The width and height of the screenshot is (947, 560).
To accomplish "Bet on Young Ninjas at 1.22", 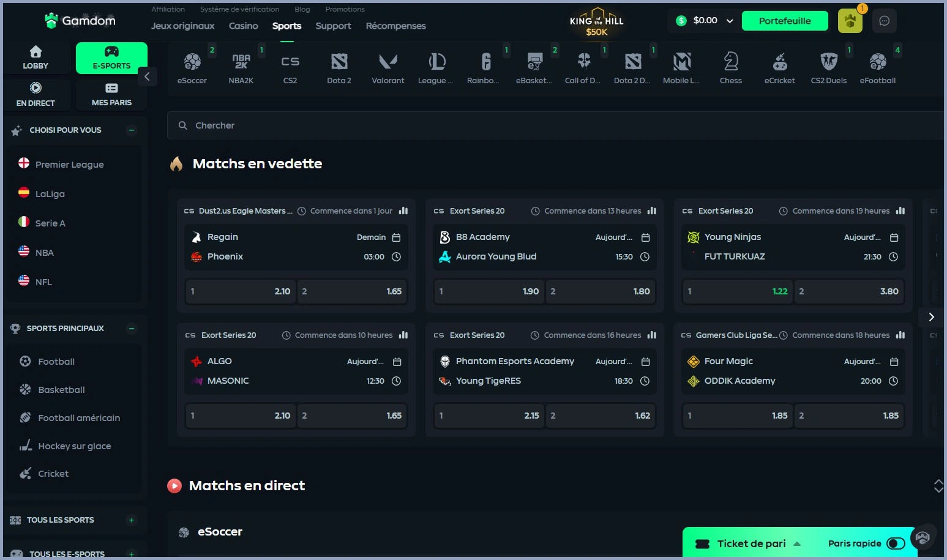I will (x=738, y=291).
